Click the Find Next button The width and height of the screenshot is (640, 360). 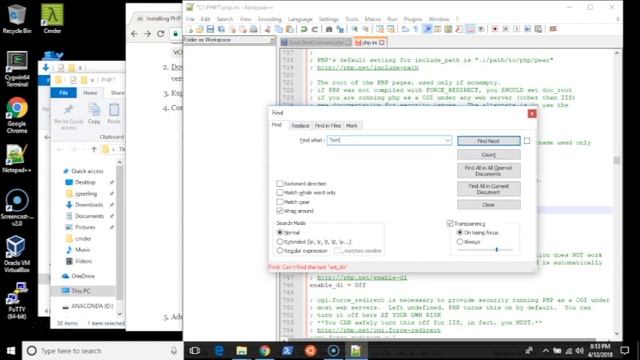[x=489, y=141]
